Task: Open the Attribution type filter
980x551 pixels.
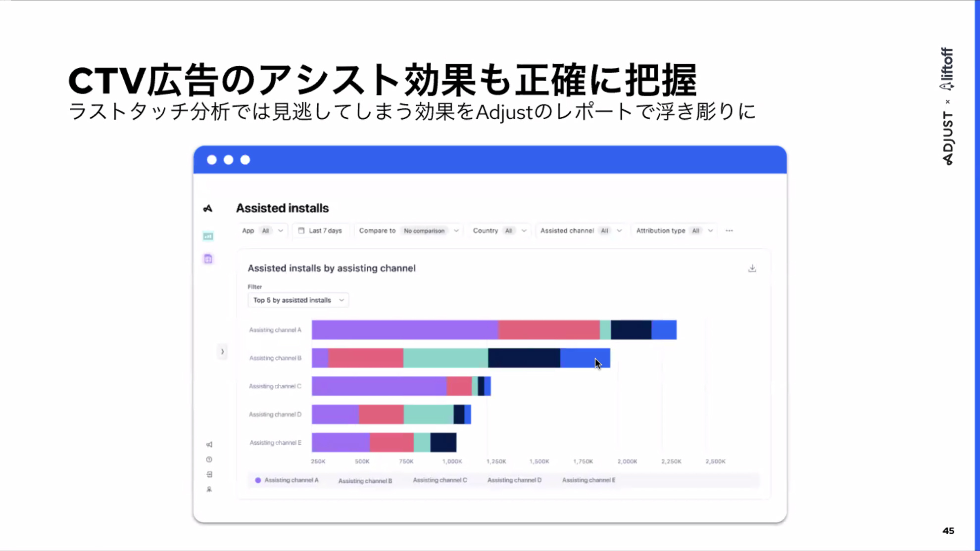Action: pos(674,230)
